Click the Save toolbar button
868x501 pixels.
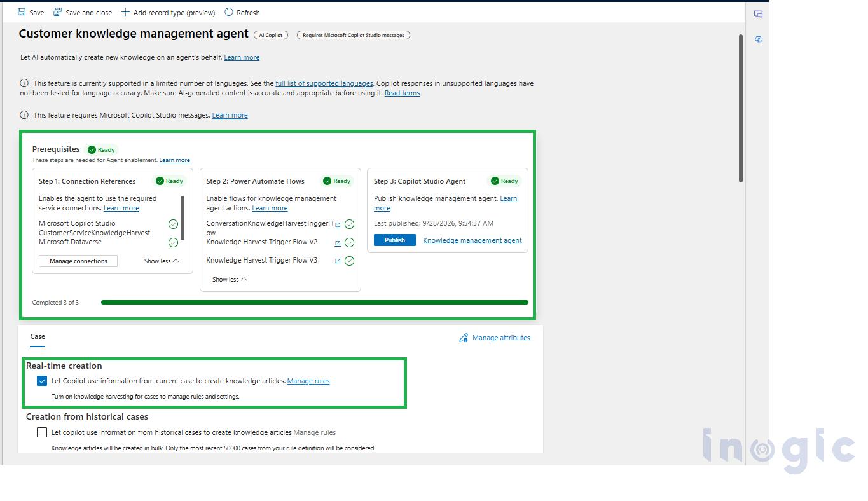click(x=31, y=13)
